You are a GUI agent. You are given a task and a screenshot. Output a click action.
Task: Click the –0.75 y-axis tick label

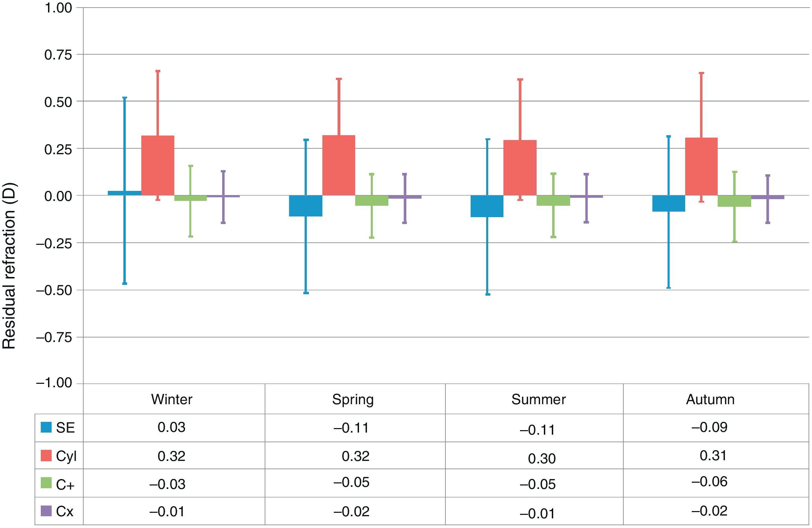coord(54,337)
